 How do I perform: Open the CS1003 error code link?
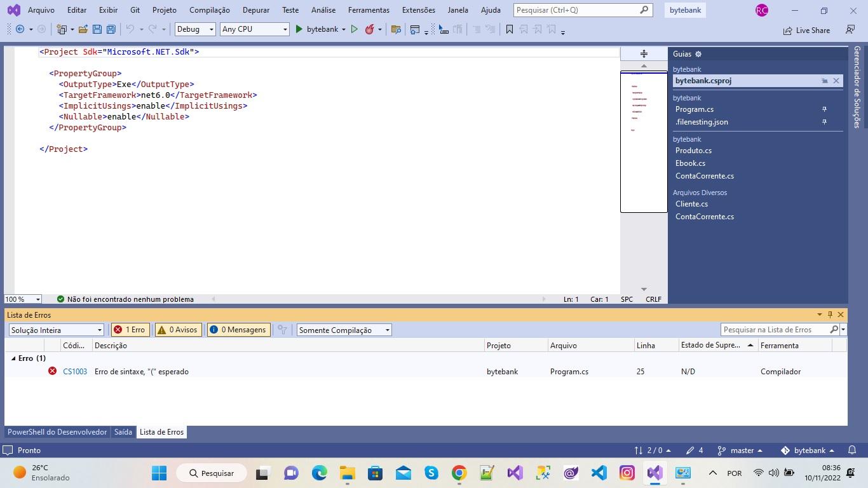75,372
